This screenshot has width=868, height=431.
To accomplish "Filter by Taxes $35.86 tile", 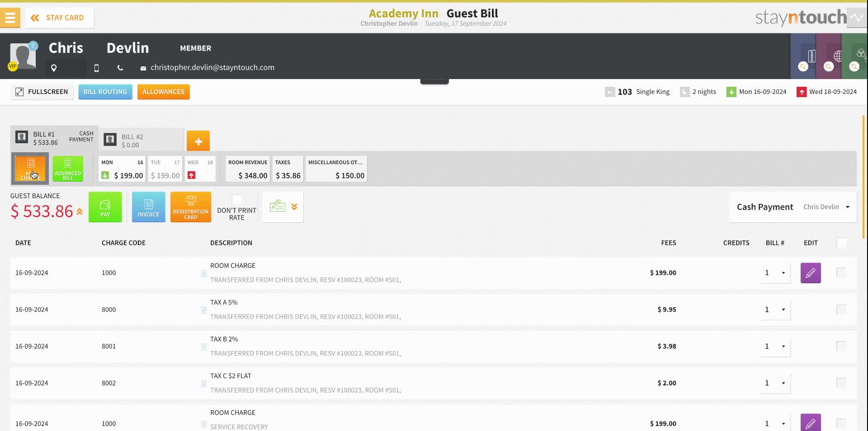I will pyautogui.click(x=288, y=169).
